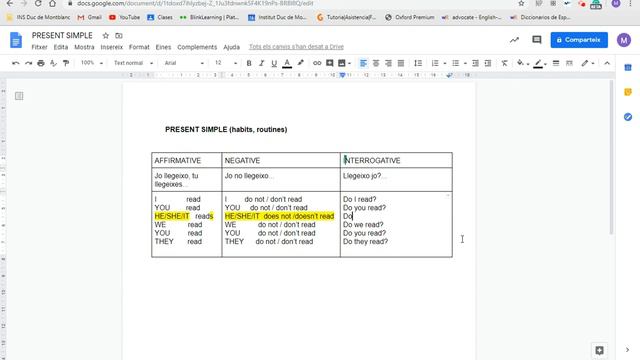The image size is (640, 360).
Task: Open the account avatar M in Docs
Action: point(624,40)
